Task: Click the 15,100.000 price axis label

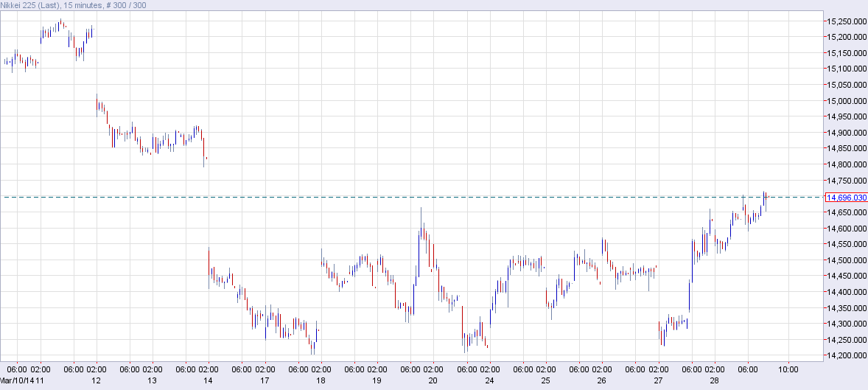Action: coord(846,69)
